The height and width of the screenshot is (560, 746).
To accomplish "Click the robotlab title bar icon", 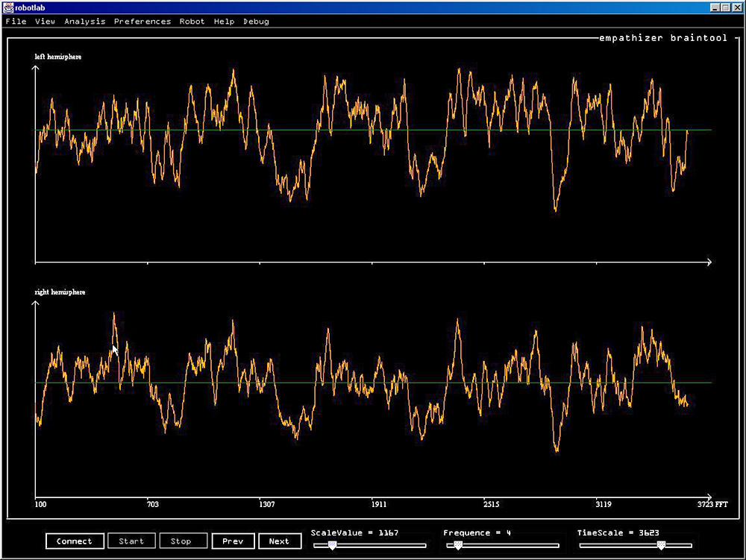I will coord(8,7).
